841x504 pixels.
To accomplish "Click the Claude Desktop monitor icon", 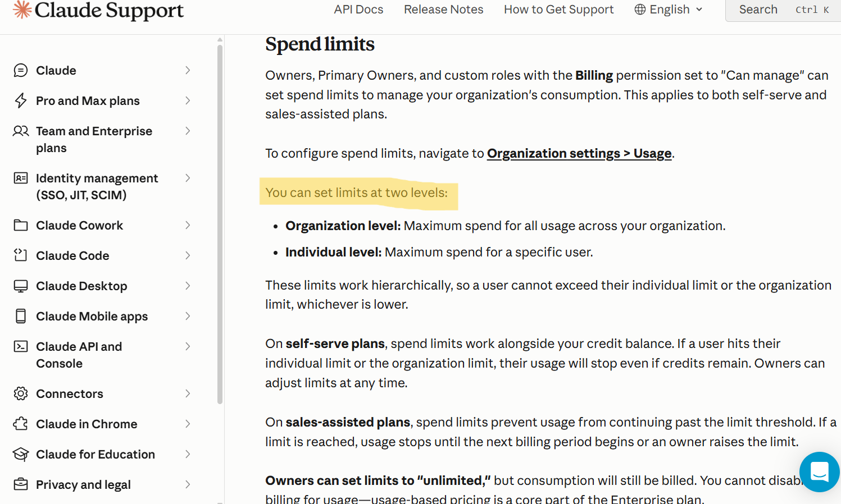I will (x=21, y=286).
